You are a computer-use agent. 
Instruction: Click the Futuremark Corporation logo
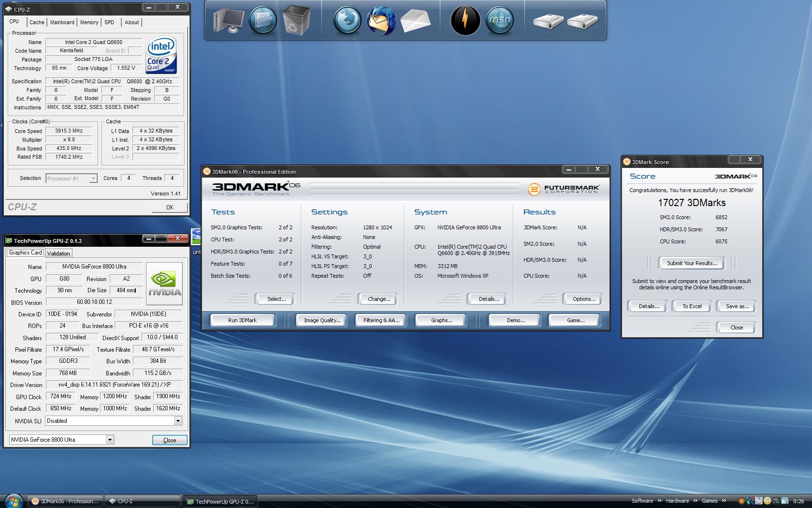(x=564, y=189)
